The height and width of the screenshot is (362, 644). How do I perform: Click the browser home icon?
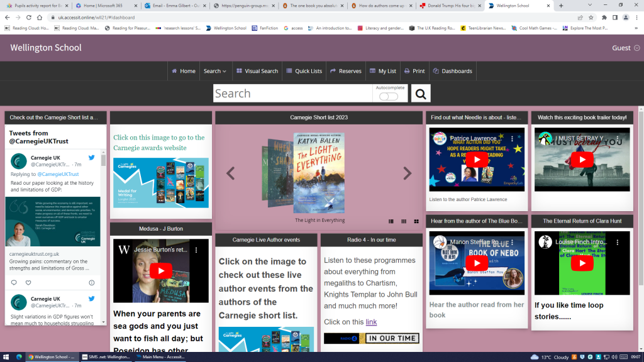click(40, 18)
